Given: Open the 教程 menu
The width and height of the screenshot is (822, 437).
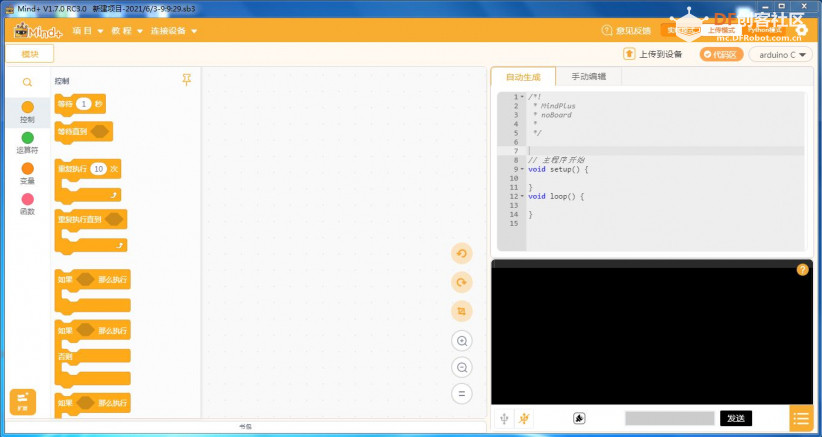Looking at the screenshot, I should (127, 31).
